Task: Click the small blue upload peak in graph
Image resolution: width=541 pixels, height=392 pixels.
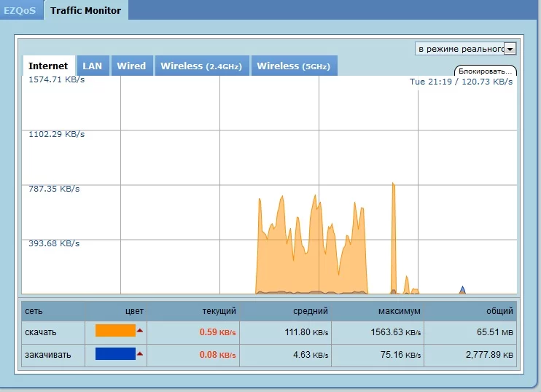Action: tap(462, 290)
